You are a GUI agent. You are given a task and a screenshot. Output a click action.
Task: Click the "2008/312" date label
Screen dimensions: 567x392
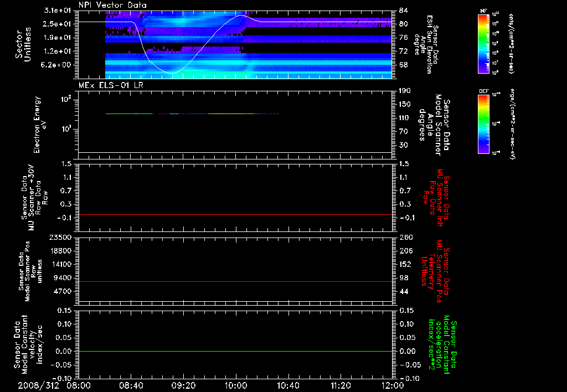click(x=38, y=385)
